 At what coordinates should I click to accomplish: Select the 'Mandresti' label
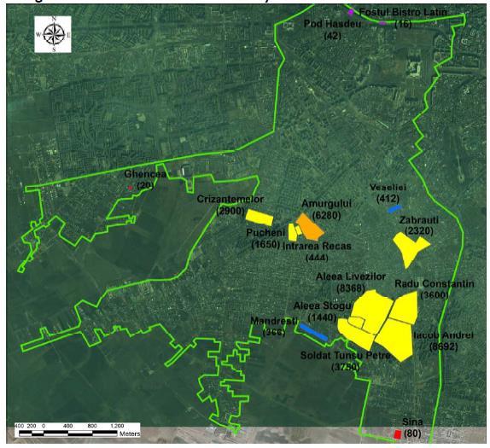pos(274,321)
